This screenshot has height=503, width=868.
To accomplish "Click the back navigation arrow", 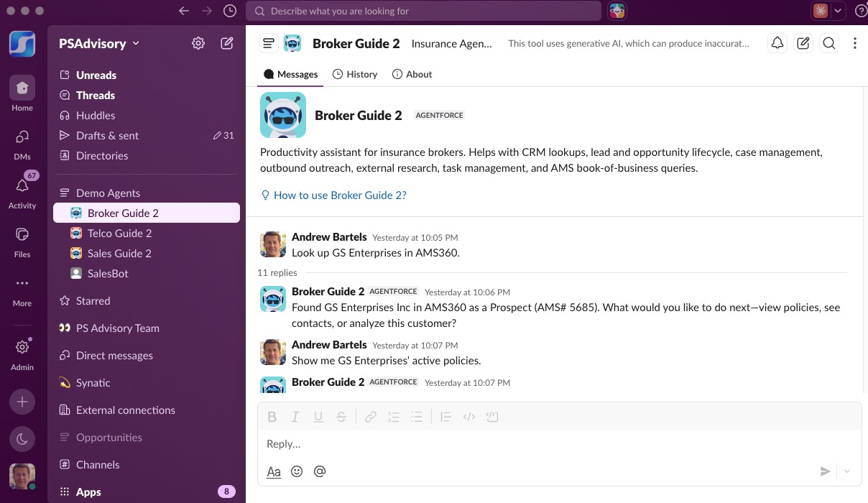I will click(184, 11).
